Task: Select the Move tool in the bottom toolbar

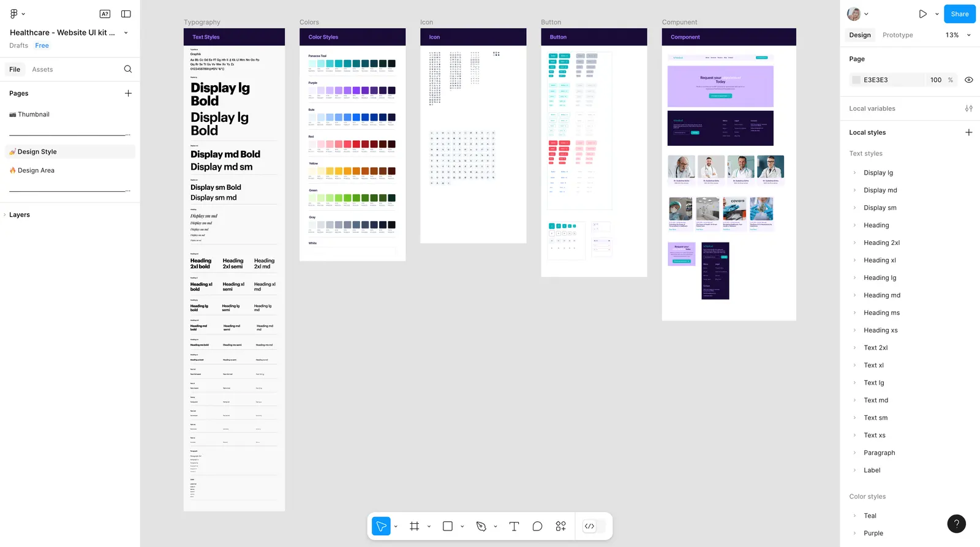Action: pyautogui.click(x=381, y=526)
